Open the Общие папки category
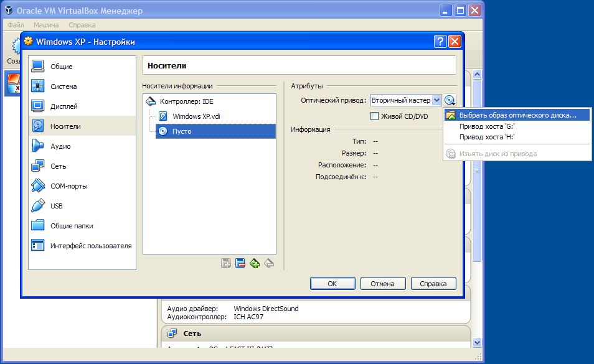 pos(82,225)
